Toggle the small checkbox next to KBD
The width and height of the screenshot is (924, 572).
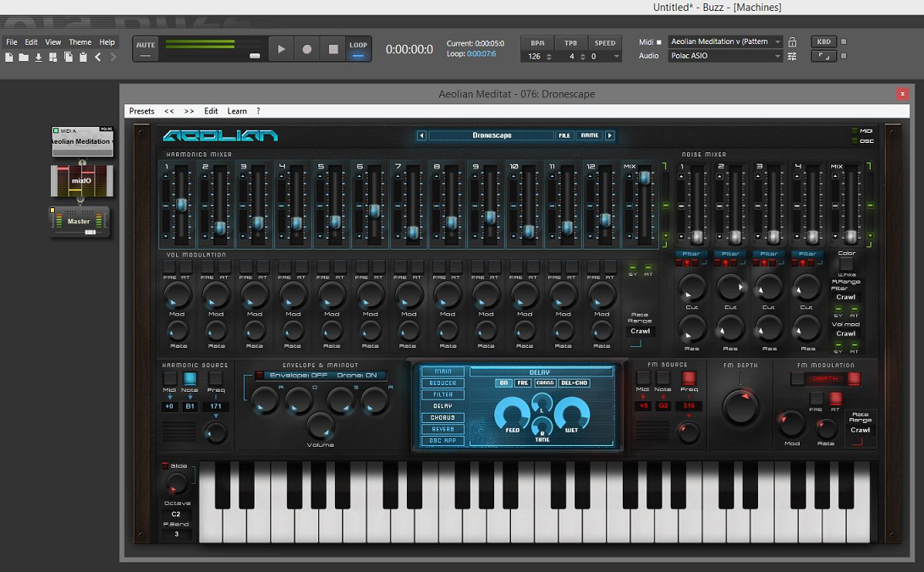click(x=844, y=41)
